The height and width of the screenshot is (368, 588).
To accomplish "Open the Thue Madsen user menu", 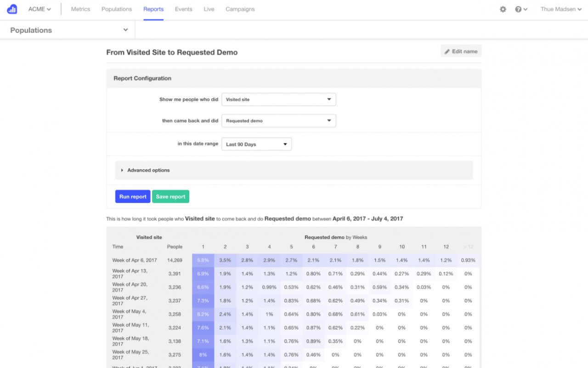I will click(561, 9).
